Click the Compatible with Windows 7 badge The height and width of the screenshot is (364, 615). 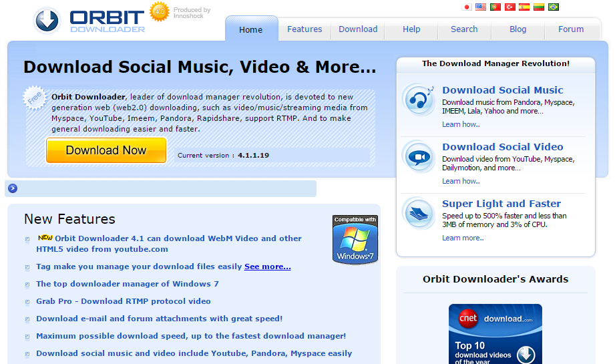(x=355, y=239)
